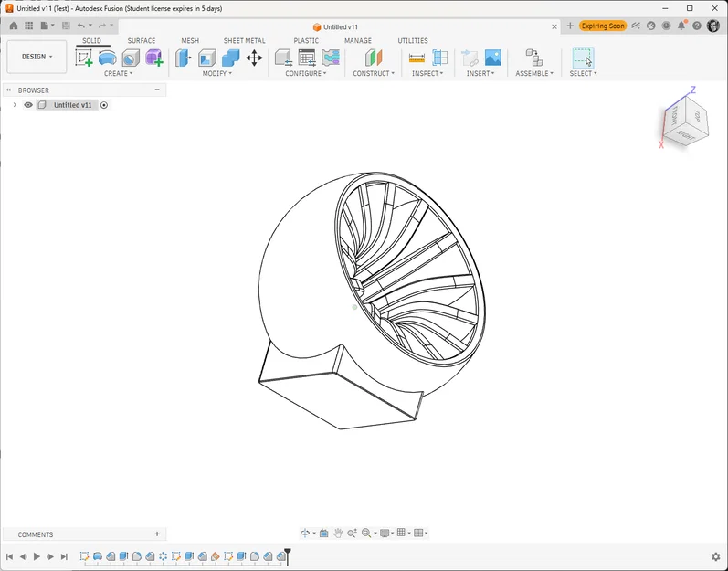Toggle visibility eye of Untitled v11
Viewport: 728px width, 571px height.
coord(28,105)
